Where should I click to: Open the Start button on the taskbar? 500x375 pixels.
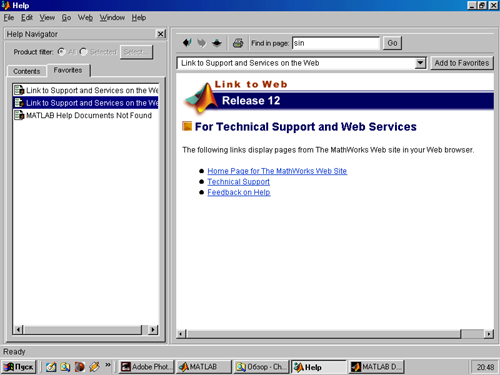tap(19, 367)
